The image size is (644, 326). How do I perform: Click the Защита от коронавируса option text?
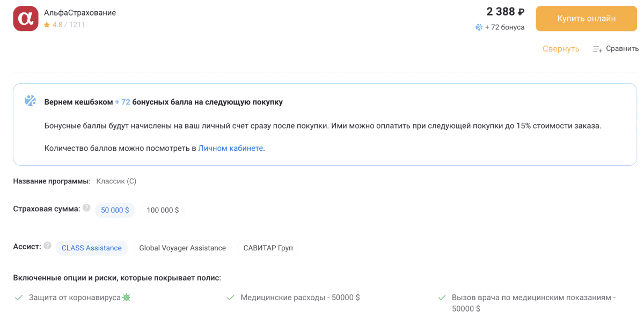[75, 297]
